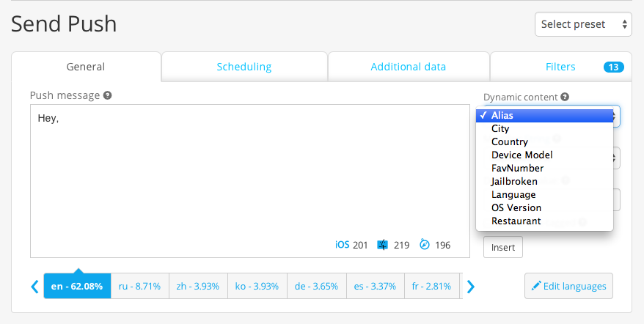This screenshot has width=644, height=324.
Task: Click the Mac OS Finder counter icon
Action: point(382,245)
